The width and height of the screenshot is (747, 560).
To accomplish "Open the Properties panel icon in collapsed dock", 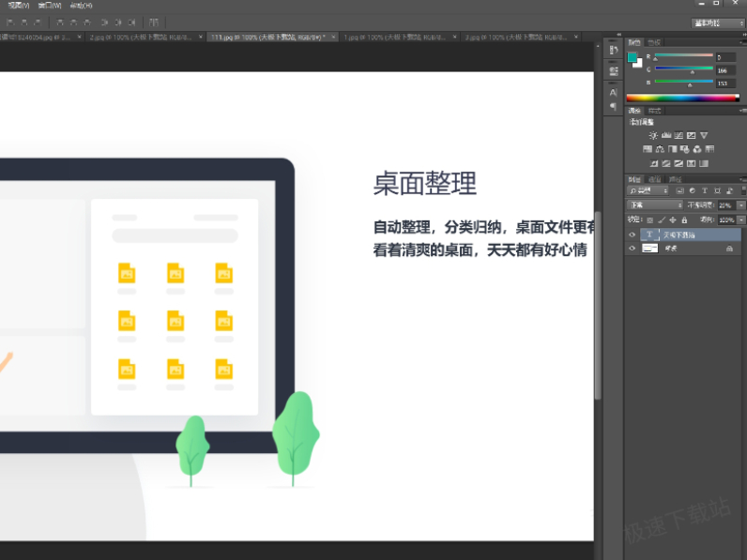I will [614, 71].
